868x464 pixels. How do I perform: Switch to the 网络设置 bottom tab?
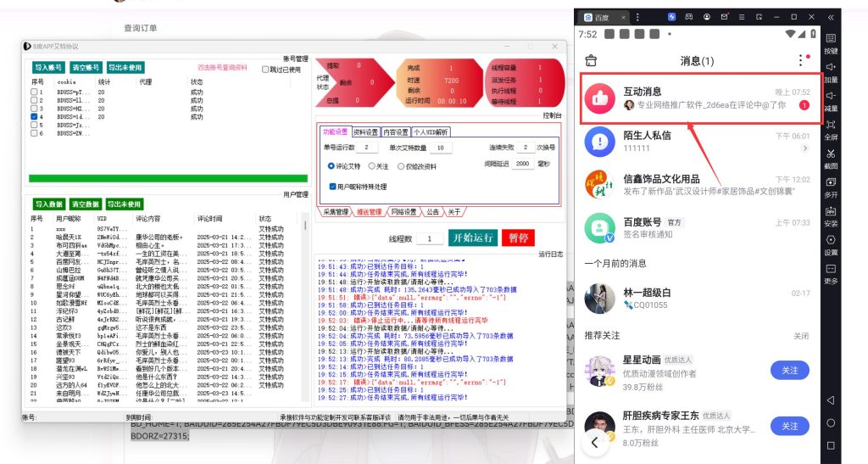tap(403, 212)
